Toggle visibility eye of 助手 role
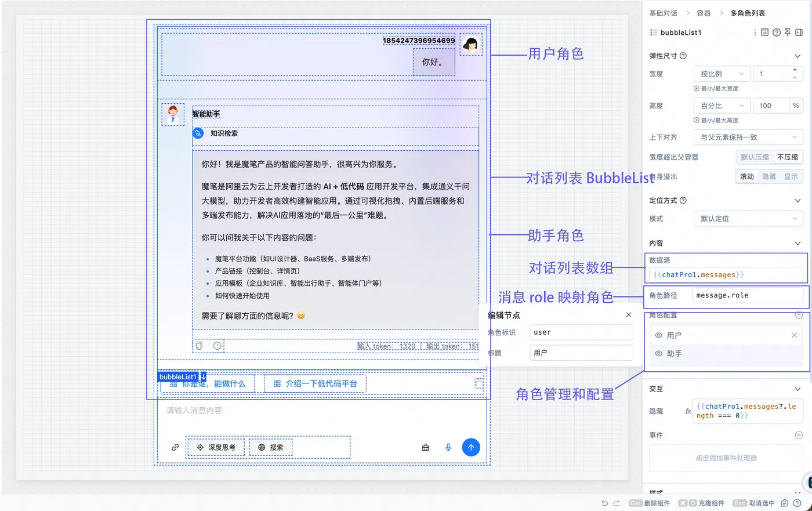This screenshot has height=511, width=812. pyautogui.click(x=658, y=354)
